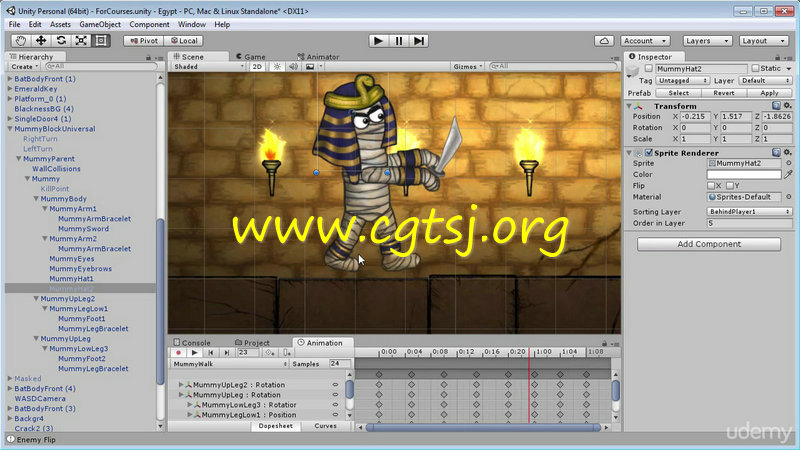
Task: Add animation event button
Action: (287, 353)
